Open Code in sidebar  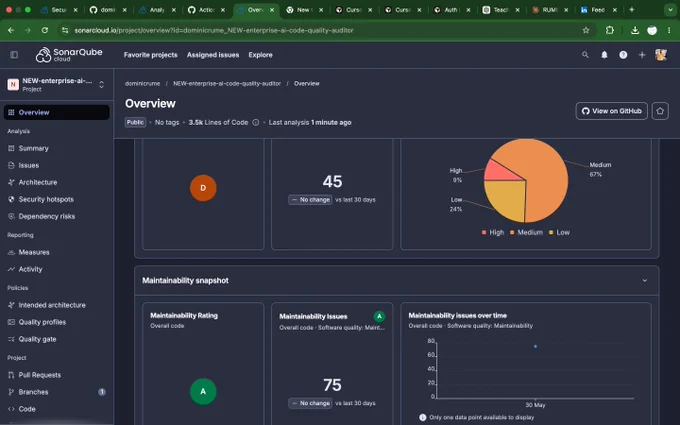click(56, 409)
